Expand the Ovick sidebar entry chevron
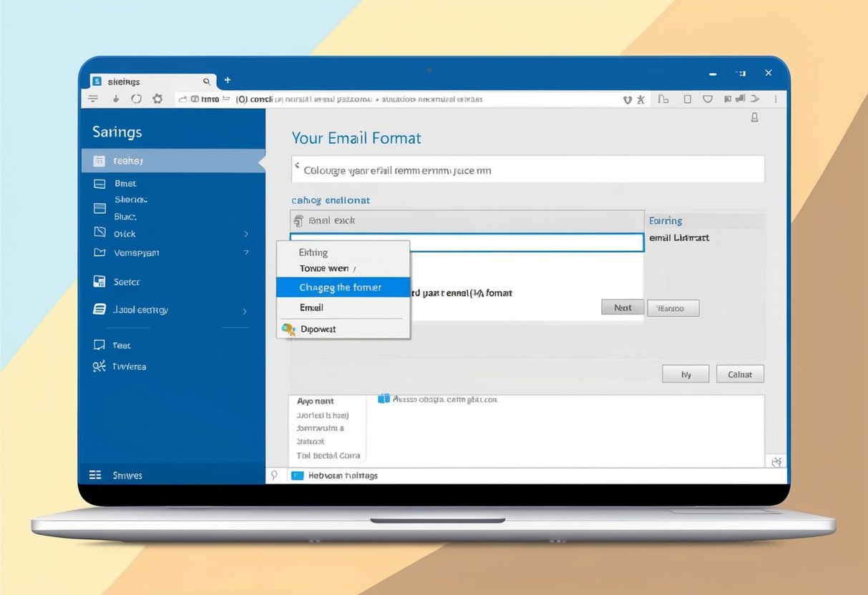This screenshot has height=595, width=868. [x=246, y=233]
